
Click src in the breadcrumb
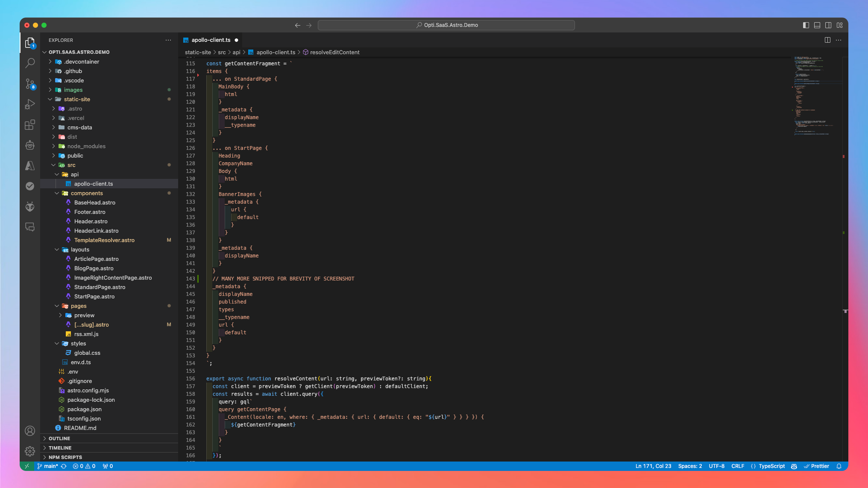pos(222,52)
